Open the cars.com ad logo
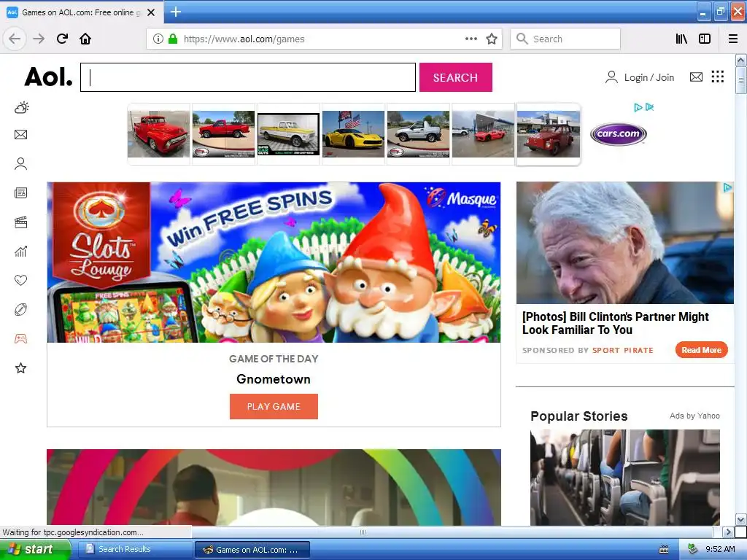Image resolution: width=747 pixels, height=560 pixels. point(619,134)
